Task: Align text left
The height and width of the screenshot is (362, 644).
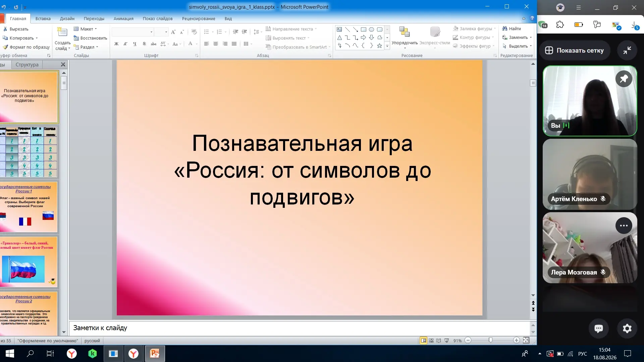Action: tap(207, 44)
